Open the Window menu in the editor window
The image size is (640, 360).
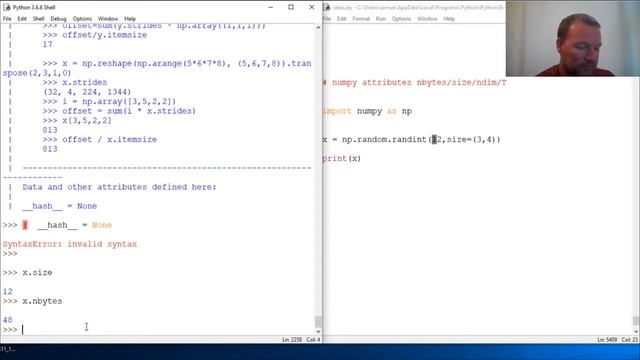[x=427, y=19]
